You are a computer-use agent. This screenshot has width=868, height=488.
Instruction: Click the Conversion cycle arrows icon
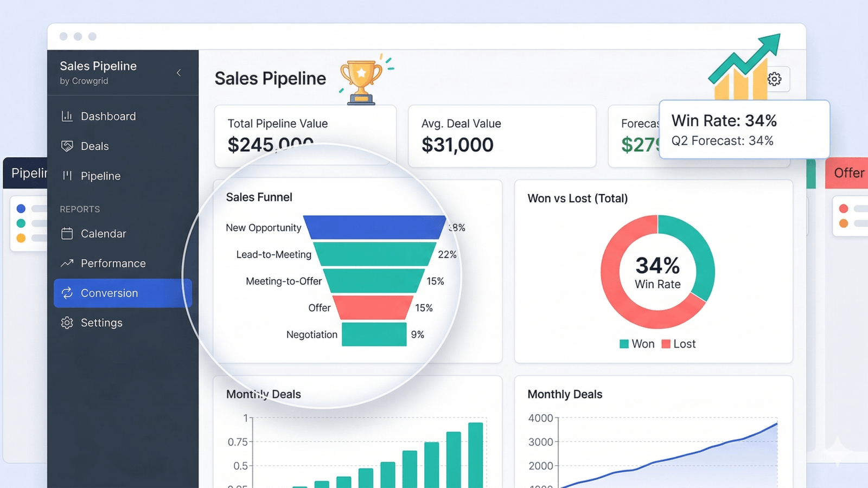coord(67,293)
